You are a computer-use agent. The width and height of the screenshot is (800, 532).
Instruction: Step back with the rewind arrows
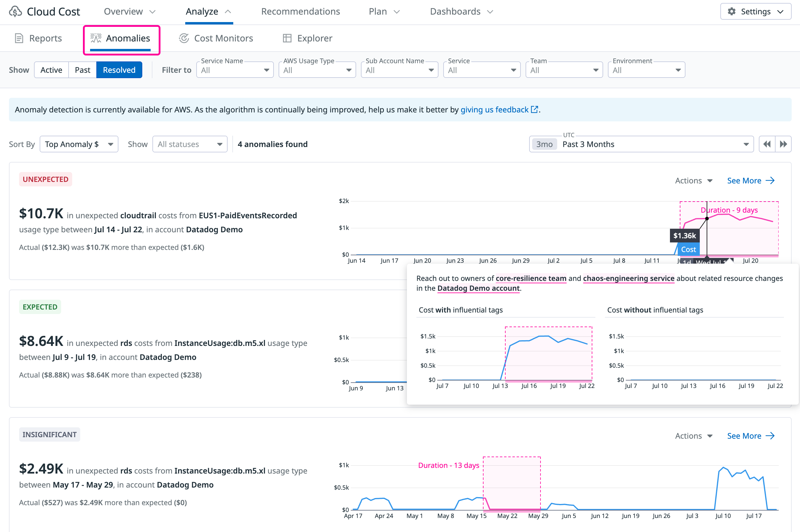[x=767, y=144]
